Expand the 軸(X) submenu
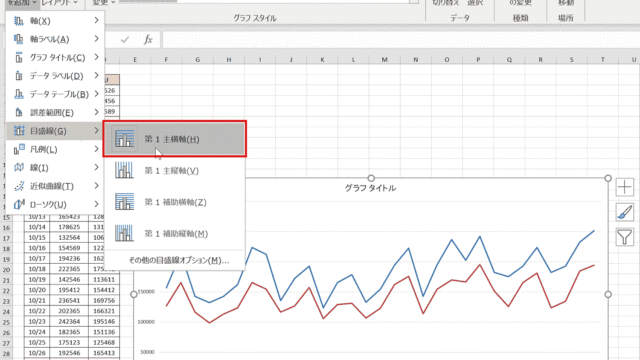 [x=55, y=20]
